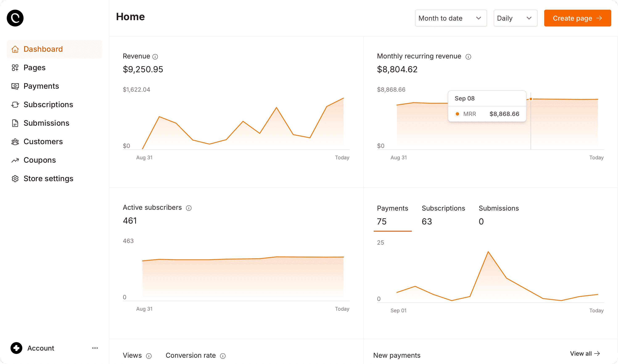Click the Payments cash icon
The image size is (618, 364).
[x=15, y=86]
